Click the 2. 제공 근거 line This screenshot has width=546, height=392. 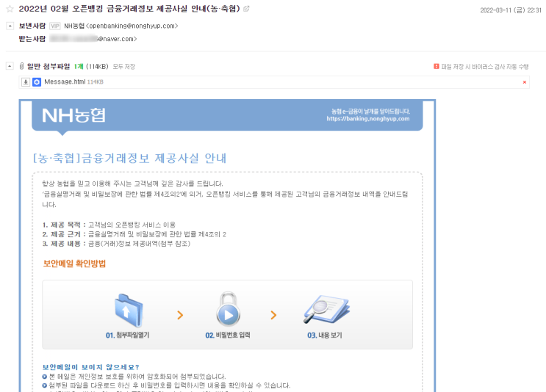pos(134,234)
